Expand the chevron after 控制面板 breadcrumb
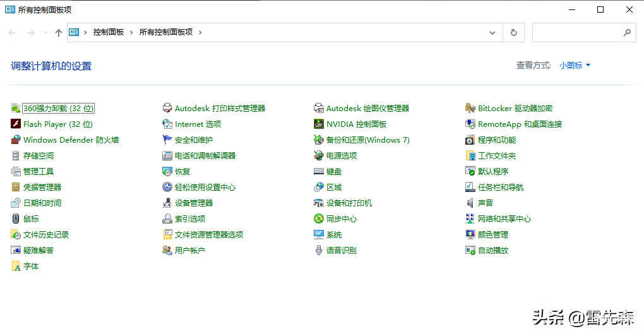The image size is (644, 336). point(131,32)
